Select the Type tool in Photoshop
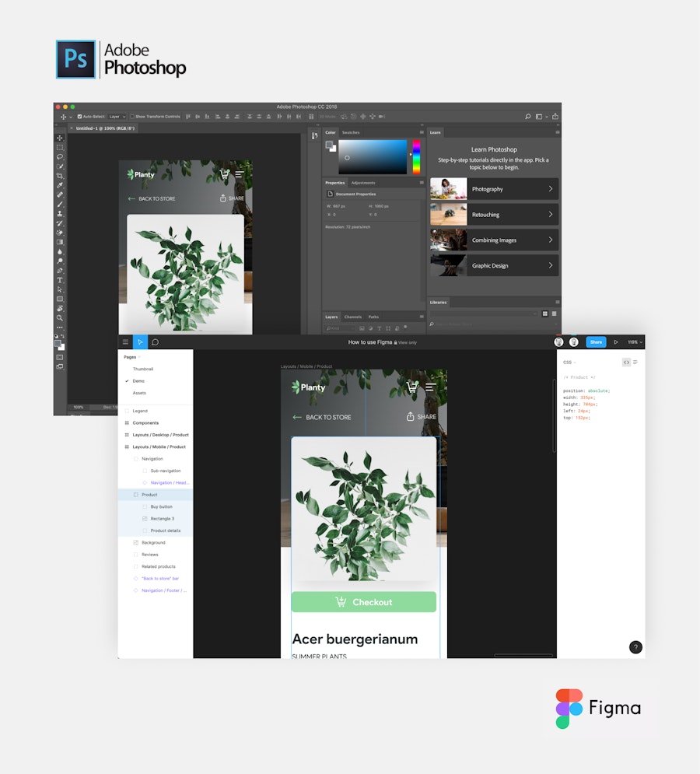Screen dimensions: 700x774 pyautogui.click(x=60, y=280)
